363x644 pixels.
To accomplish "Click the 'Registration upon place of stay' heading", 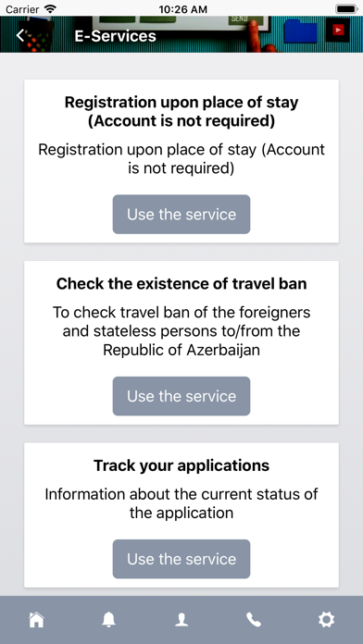I will (181, 112).
